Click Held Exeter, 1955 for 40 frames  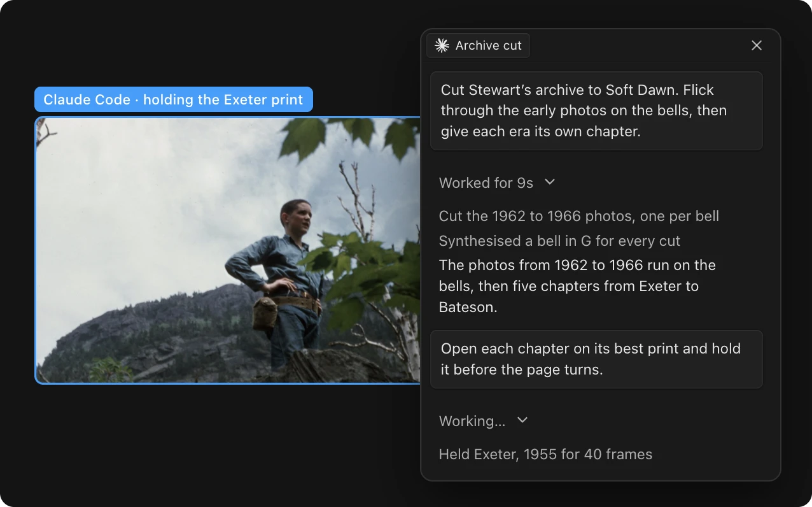(x=545, y=454)
